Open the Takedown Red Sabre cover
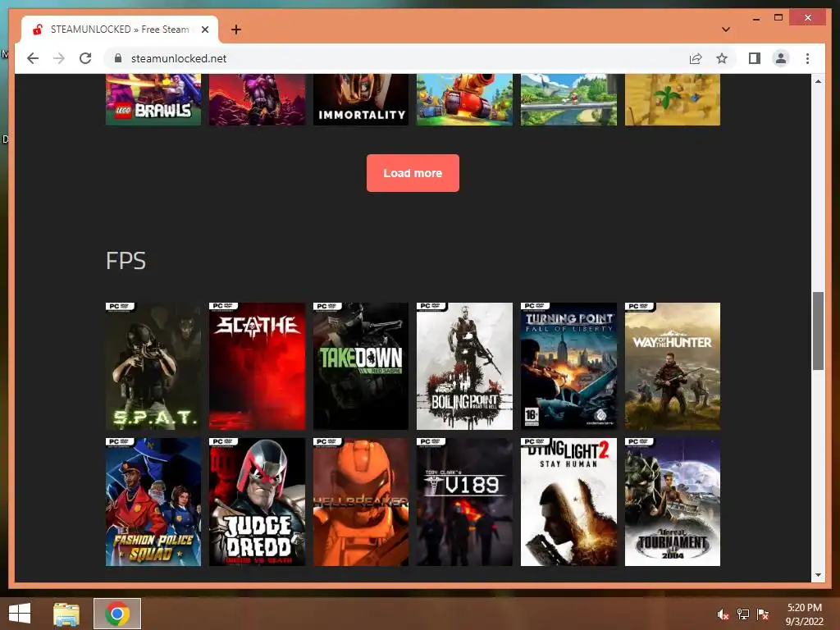 pos(361,366)
